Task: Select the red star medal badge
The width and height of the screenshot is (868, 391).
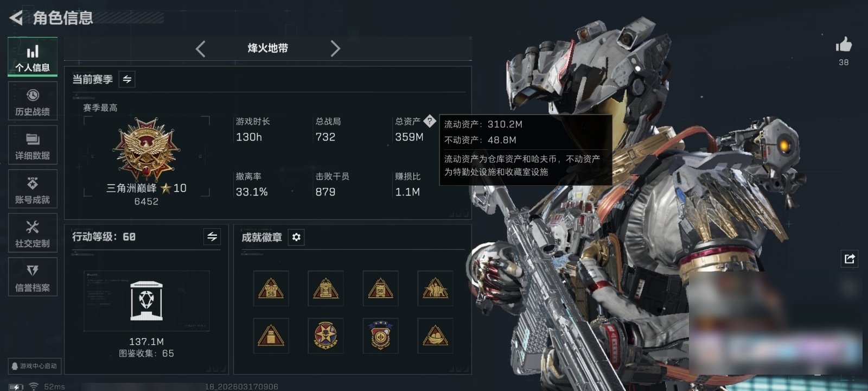Action: pos(325,336)
